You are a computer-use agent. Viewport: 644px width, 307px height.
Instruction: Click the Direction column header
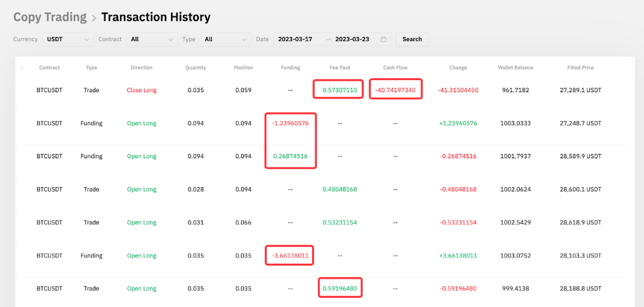tap(142, 67)
